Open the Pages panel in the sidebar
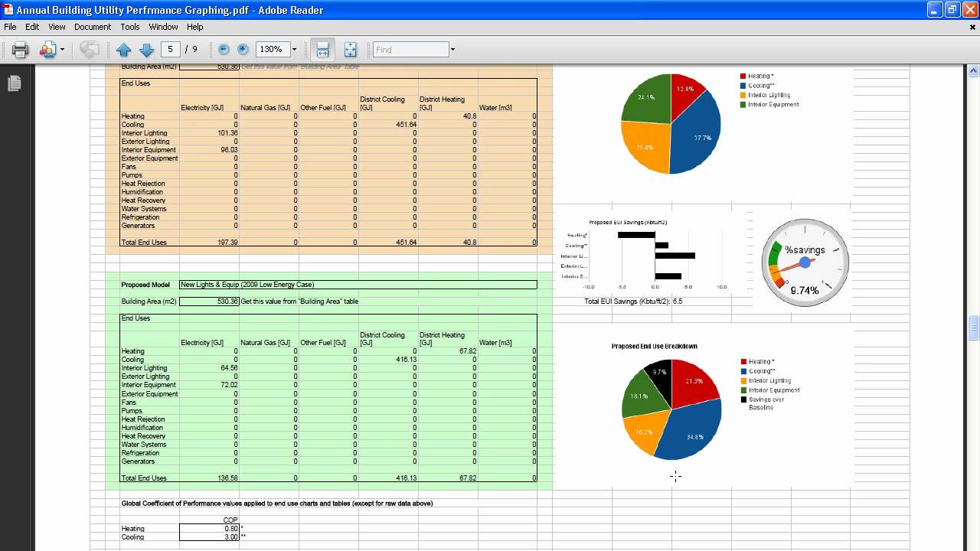This screenshot has width=980, height=551. pos(14,83)
